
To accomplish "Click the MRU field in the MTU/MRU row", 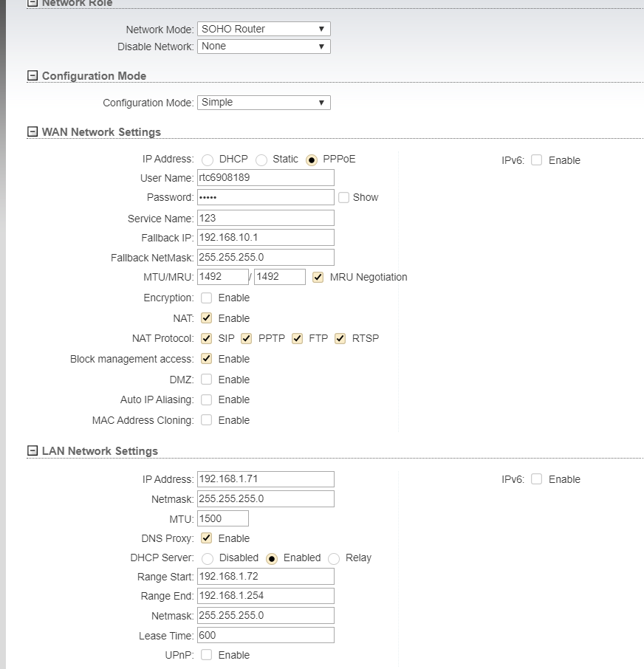I will (x=280, y=276).
